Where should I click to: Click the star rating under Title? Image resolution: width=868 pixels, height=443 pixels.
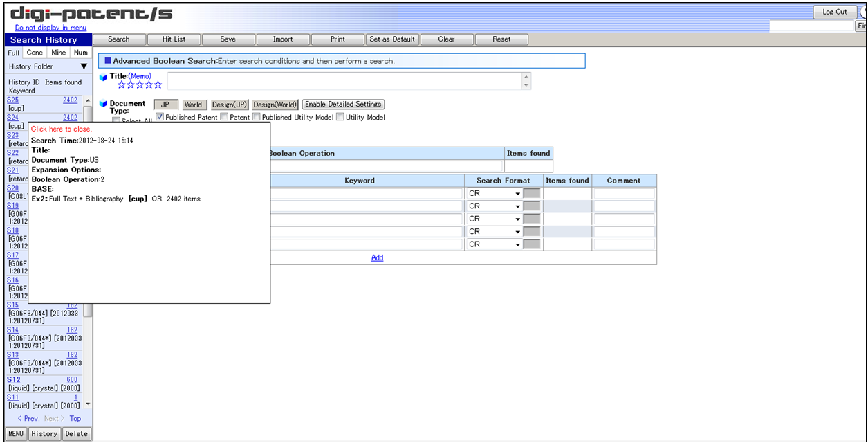click(x=140, y=85)
